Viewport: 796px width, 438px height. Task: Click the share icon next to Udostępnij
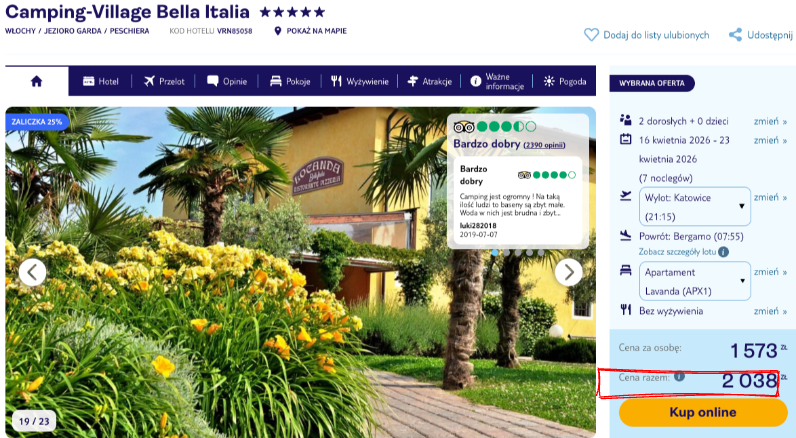click(x=735, y=35)
